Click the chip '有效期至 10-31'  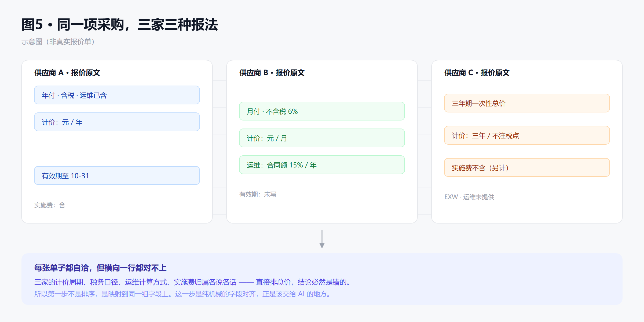(117, 175)
